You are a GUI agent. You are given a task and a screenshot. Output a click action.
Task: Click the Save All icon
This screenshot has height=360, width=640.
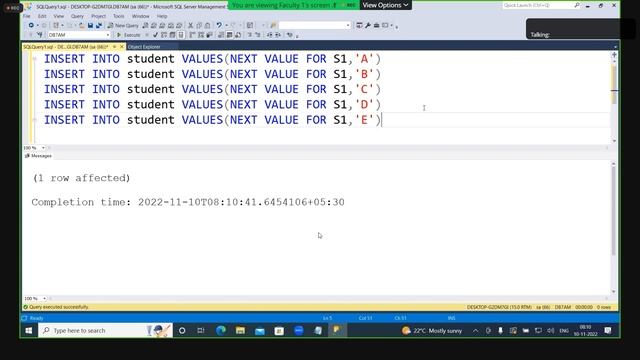click(x=98, y=25)
